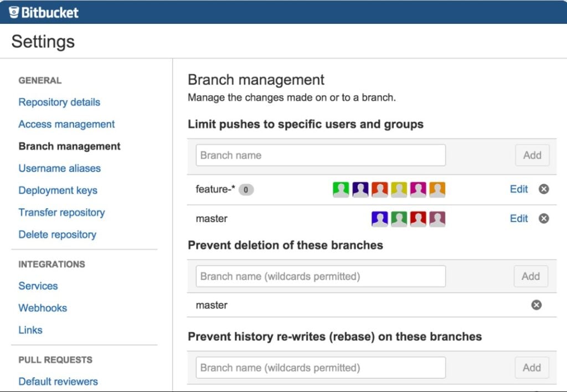Edit the master branch push restriction
This screenshot has width=567, height=392.
tap(519, 218)
